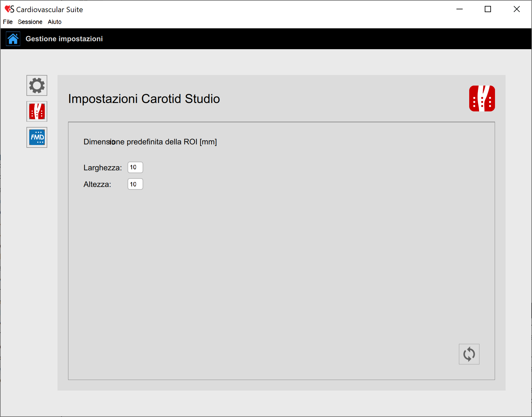Click the Gestione impostazioni header title

(x=64, y=39)
